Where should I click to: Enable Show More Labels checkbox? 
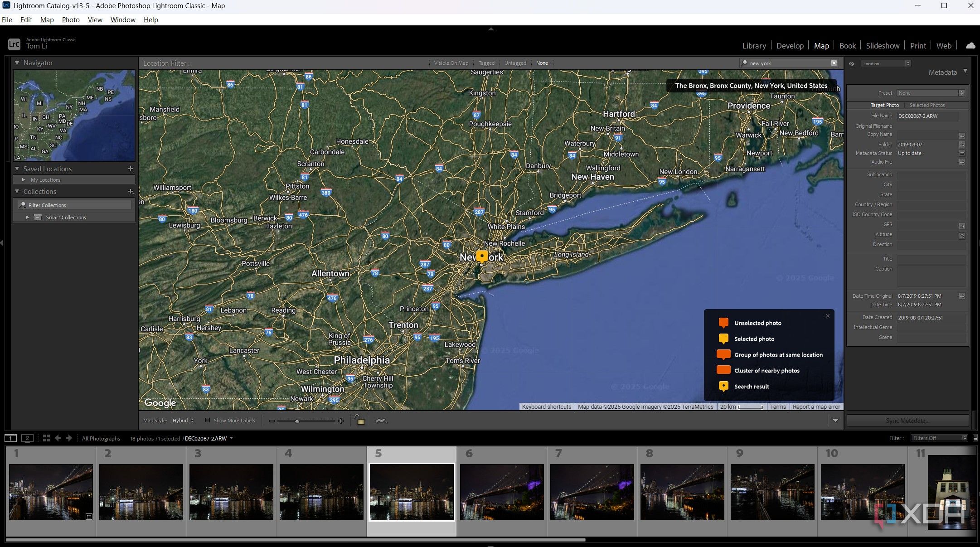(208, 421)
